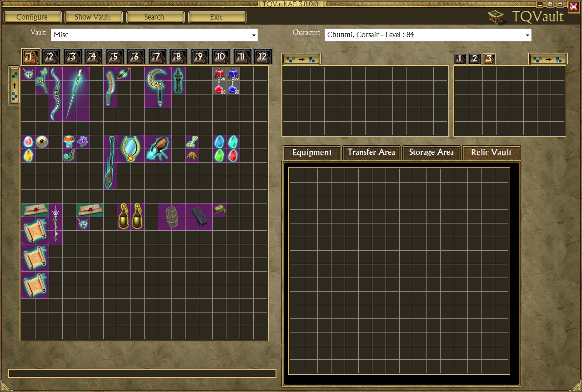Click the brown pouring jug item
Screen dimensions: 582x392
(x=158, y=149)
